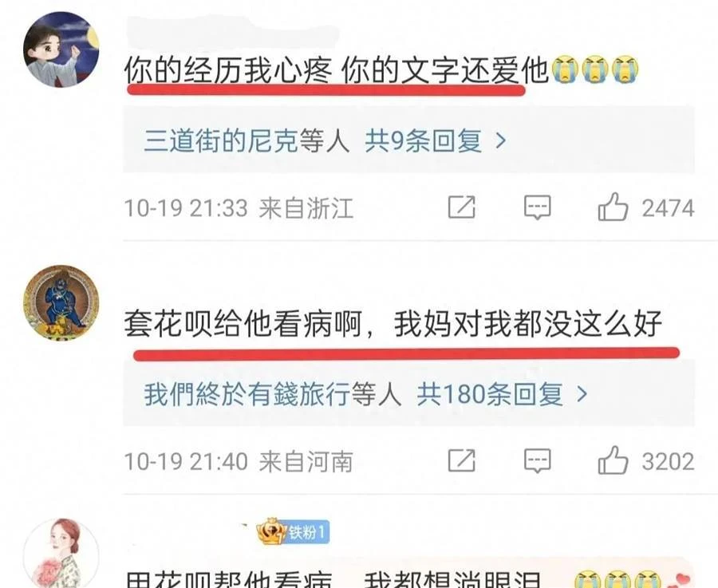
Task: Tap the 2474 like count
Action: pos(669,208)
